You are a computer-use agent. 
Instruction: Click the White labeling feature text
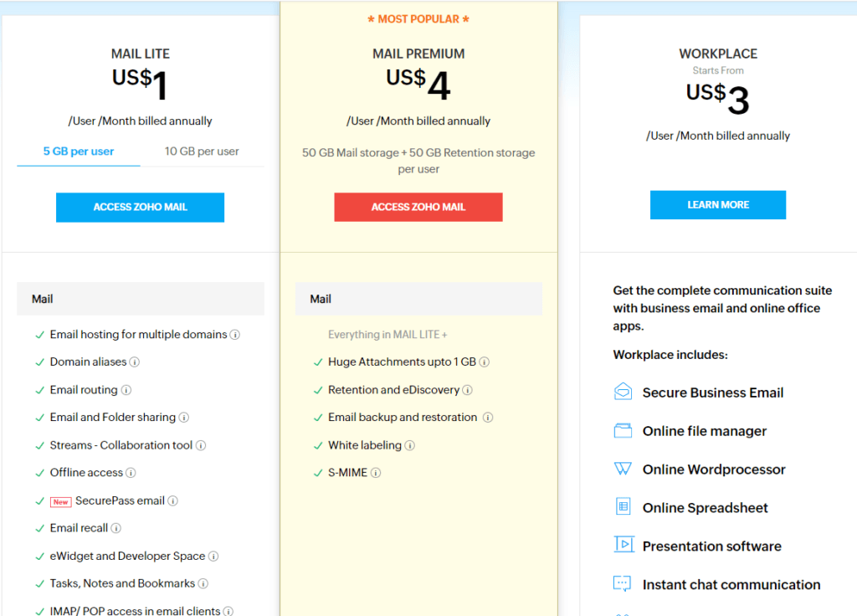(x=365, y=445)
